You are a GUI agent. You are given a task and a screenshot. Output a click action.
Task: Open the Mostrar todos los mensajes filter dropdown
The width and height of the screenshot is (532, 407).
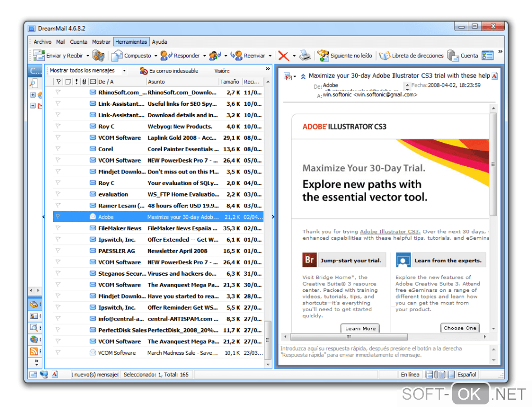pos(124,71)
